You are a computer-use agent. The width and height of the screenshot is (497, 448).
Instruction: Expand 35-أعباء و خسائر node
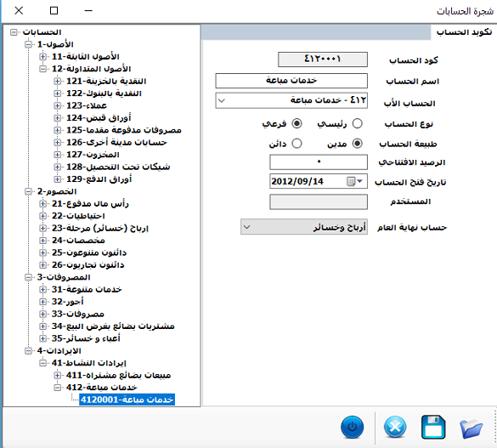pos(42,338)
